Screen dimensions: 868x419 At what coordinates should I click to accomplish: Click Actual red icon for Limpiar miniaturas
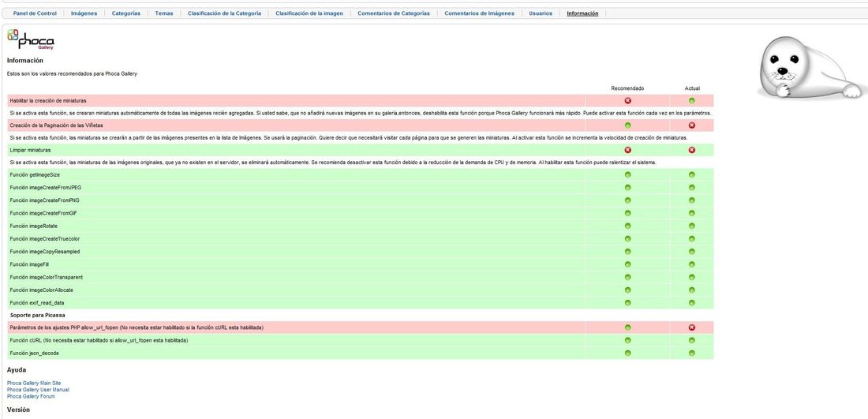point(691,150)
